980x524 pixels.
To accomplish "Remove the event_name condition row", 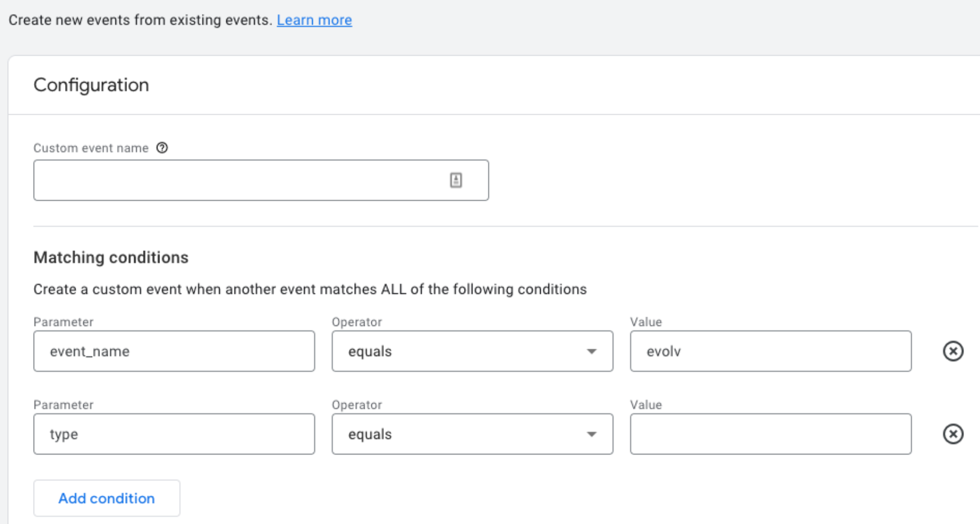I will tap(953, 351).
